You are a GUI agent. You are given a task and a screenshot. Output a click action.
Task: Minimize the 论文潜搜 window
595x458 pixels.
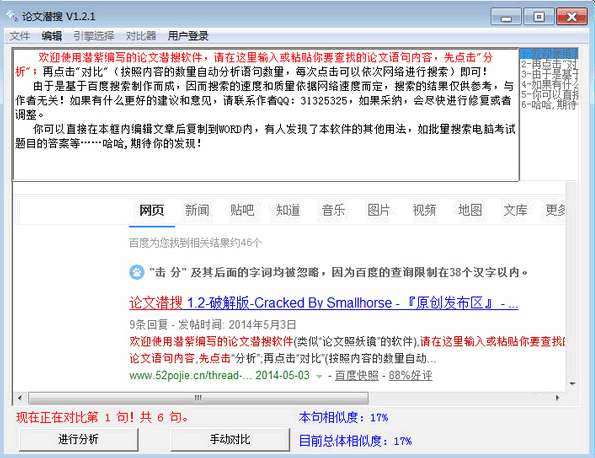pos(506,17)
